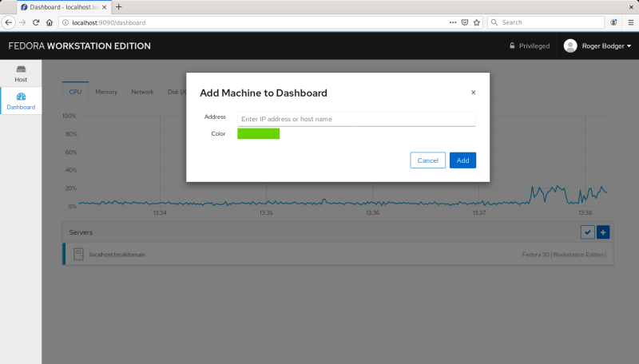639x364 pixels.
Task: Bookmark this page with star icon
Action: pyautogui.click(x=477, y=22)
